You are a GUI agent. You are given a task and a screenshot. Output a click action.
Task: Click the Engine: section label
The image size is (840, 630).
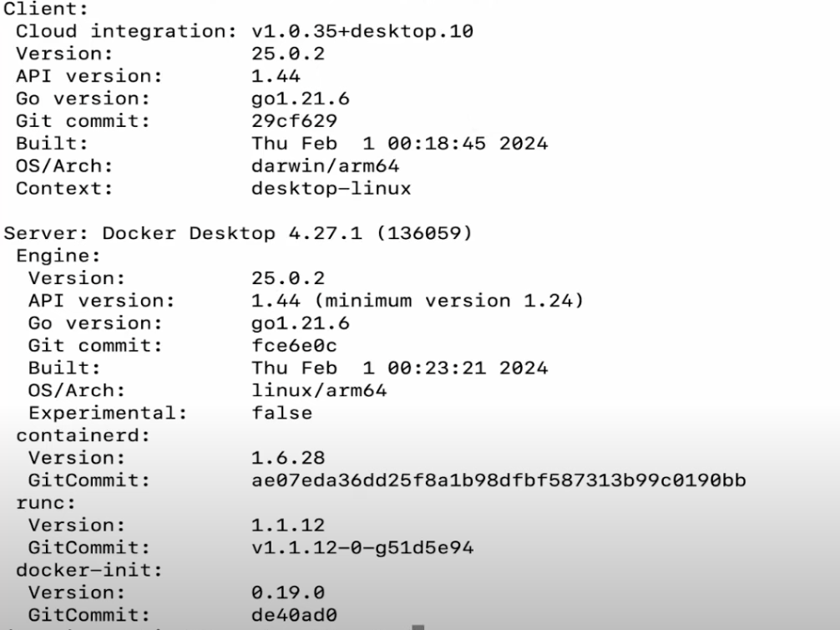58,256
